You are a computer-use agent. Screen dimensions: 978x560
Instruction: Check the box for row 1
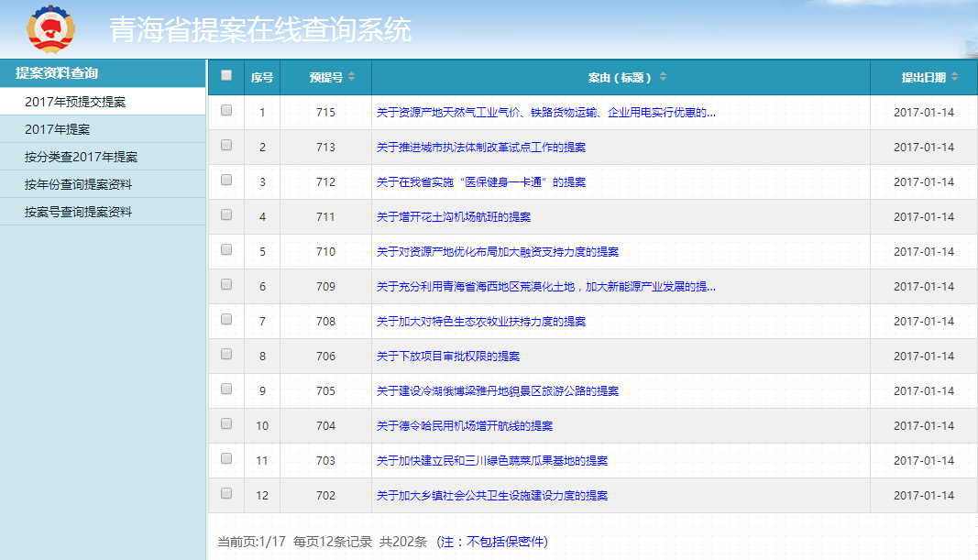click(226, 111)
